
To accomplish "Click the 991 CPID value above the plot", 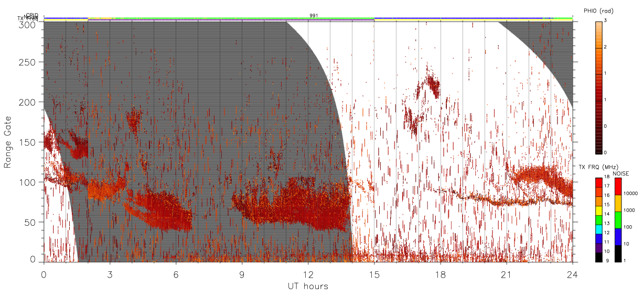I will pos(314,16).
